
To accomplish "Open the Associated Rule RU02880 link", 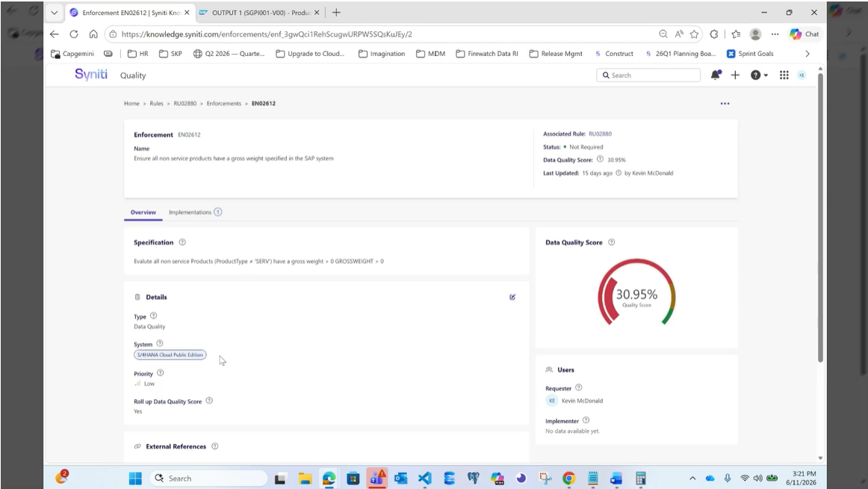I will pyautogui.click(x=600, y=134).
